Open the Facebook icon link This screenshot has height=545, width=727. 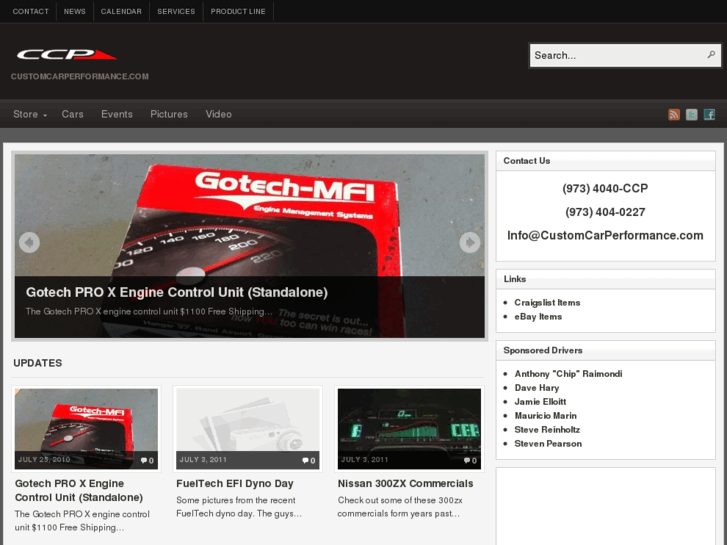pyautogui.click(x=709, y=114)
